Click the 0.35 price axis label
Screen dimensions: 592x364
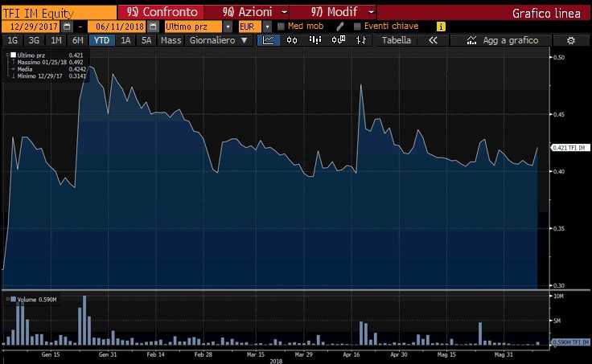pos(559,228)
